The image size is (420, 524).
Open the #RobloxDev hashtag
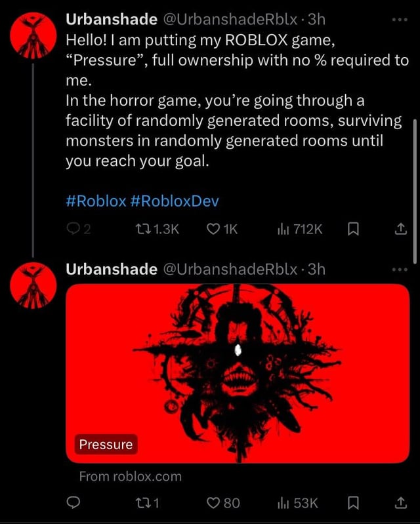(x=175, y=201)
